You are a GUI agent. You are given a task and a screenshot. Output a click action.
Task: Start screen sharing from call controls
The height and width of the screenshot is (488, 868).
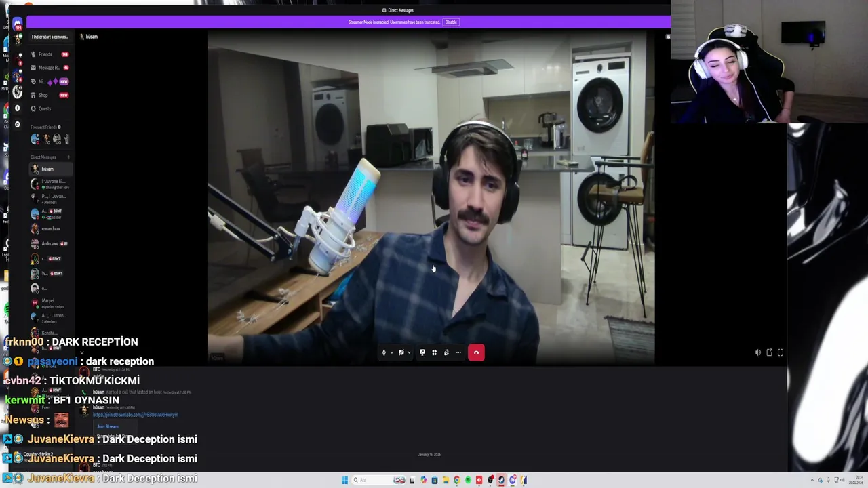(x=422, y=352)
